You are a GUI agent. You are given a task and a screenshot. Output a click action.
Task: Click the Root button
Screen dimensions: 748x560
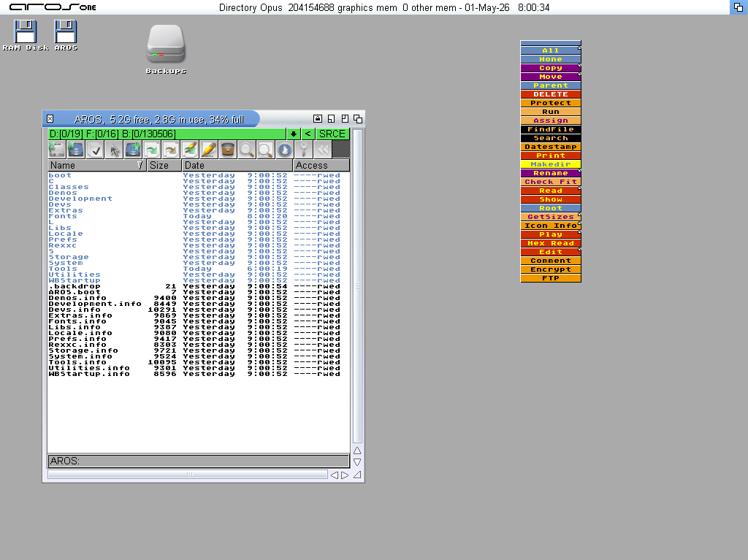tap(551, 208)
